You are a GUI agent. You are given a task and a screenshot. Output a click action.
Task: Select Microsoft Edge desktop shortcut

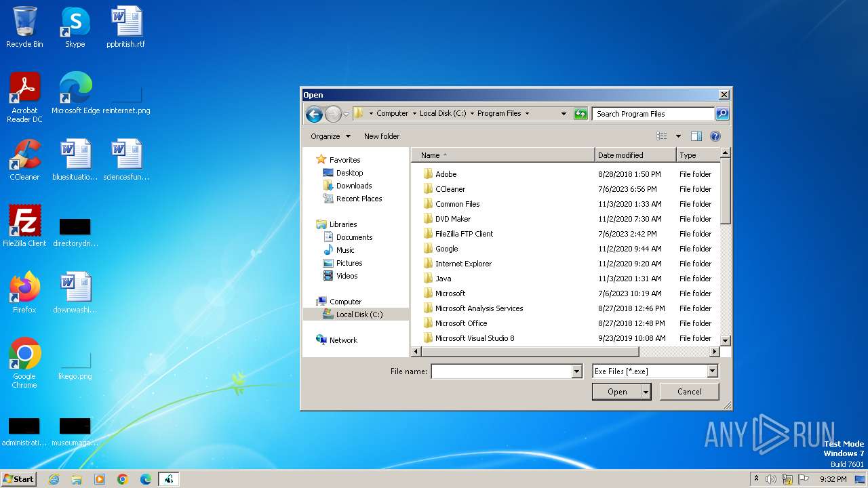point(75,94)
